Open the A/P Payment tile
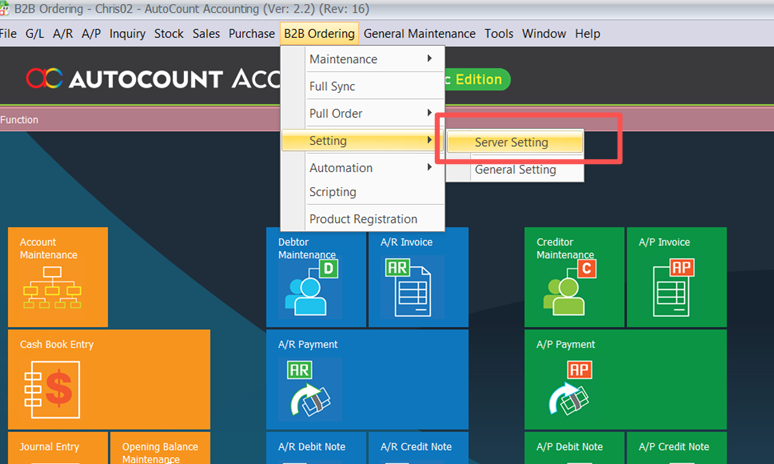 [x=625, y=379]
